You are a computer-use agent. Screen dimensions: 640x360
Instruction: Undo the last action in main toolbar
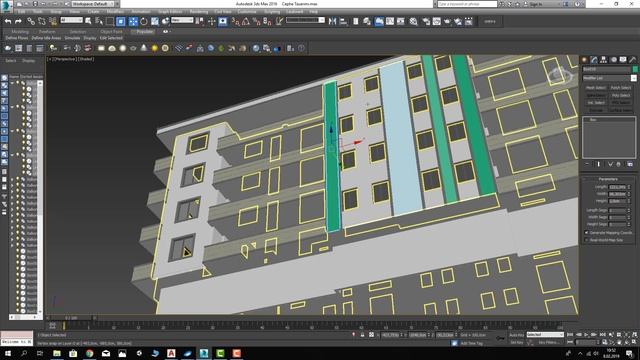click(8, 21)
